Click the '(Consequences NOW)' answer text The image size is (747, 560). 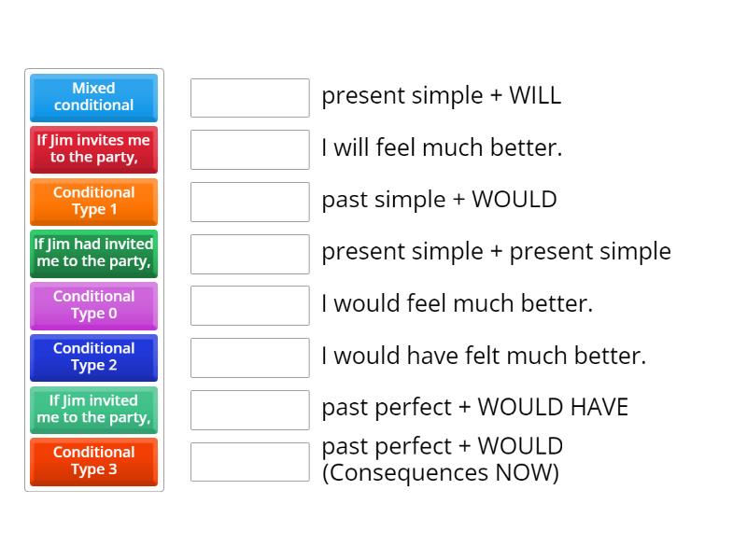tap(441, 472)
